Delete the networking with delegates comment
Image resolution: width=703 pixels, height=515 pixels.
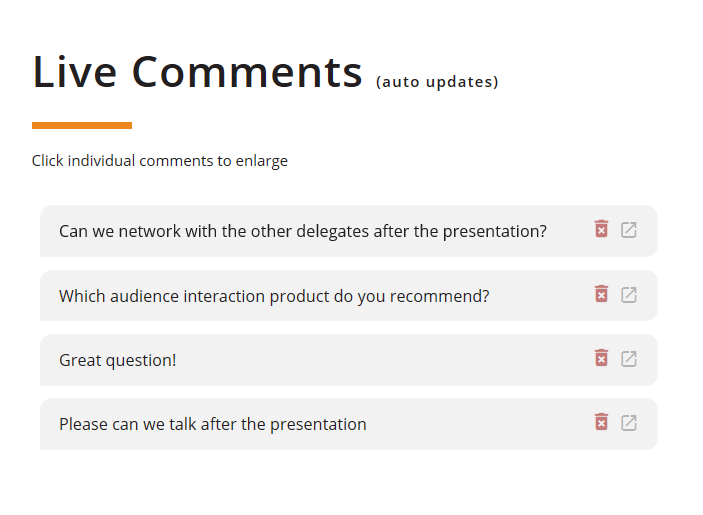click(x=601, y=229)
